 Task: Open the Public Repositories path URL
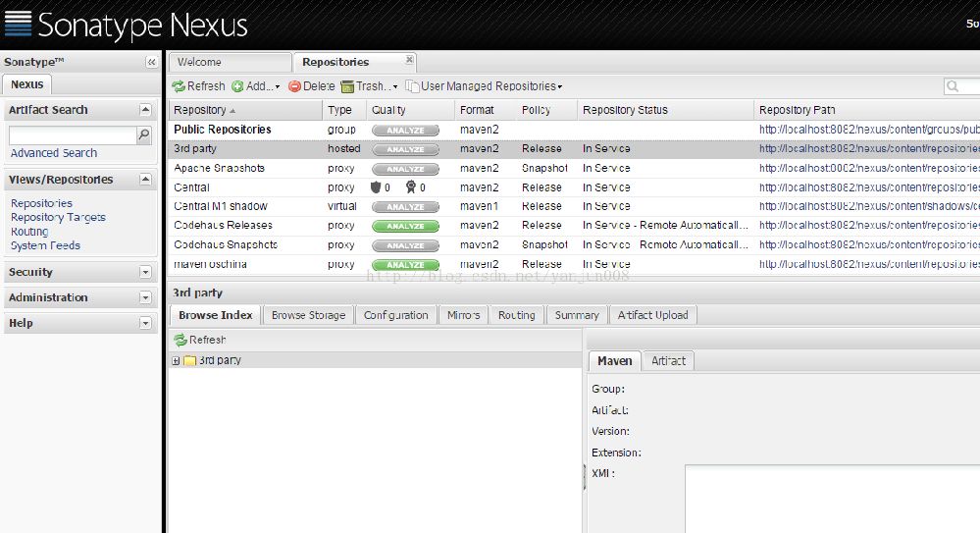[x=869, y=130]
